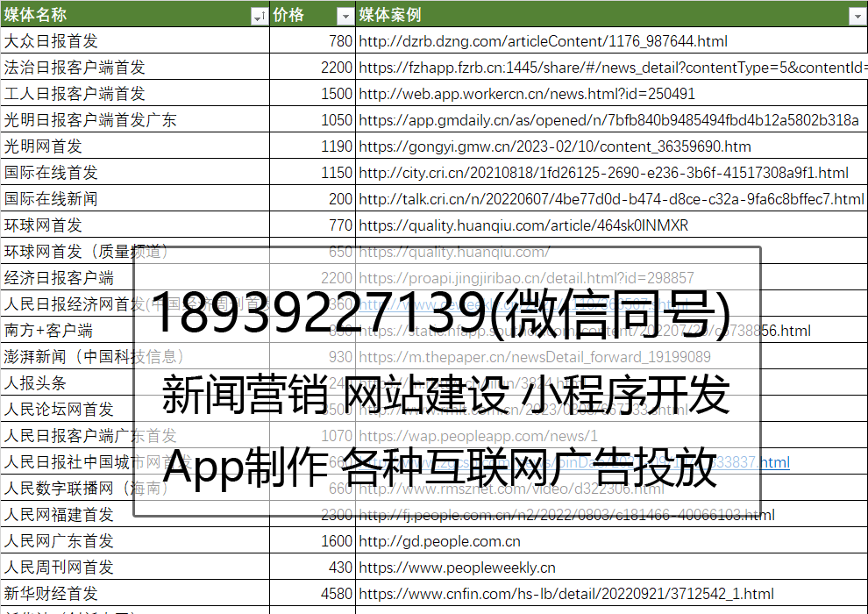868x614 pixels.
Task: Select the 法治日报客户端首发 cell
Action: coord(135,67)
